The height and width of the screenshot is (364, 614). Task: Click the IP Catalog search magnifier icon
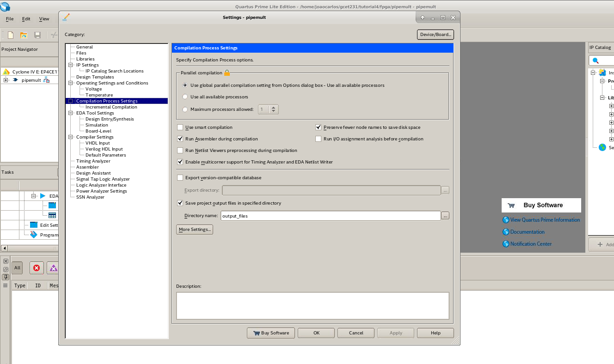(x=596, y=61)
